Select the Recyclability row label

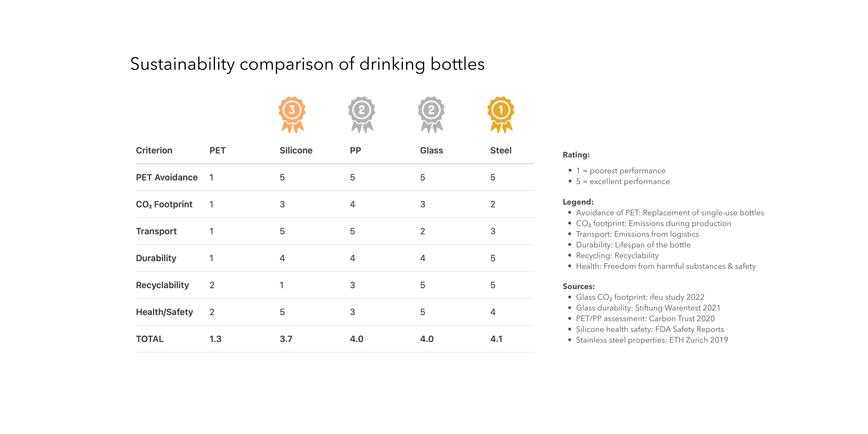pyautogui.click(x=162, y=285)
